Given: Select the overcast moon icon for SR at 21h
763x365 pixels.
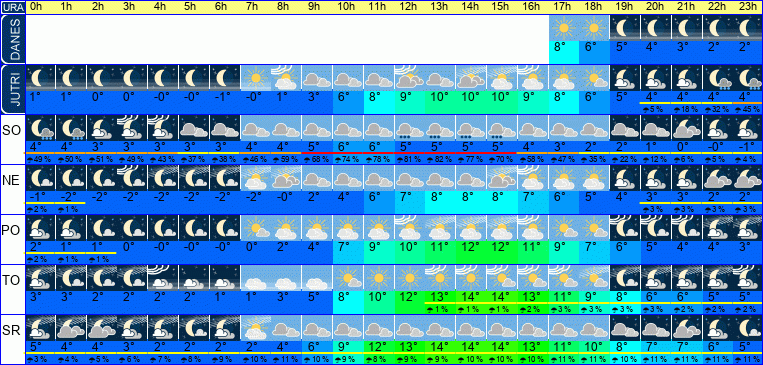Looking at the screenshot, I should coord(687,328).
